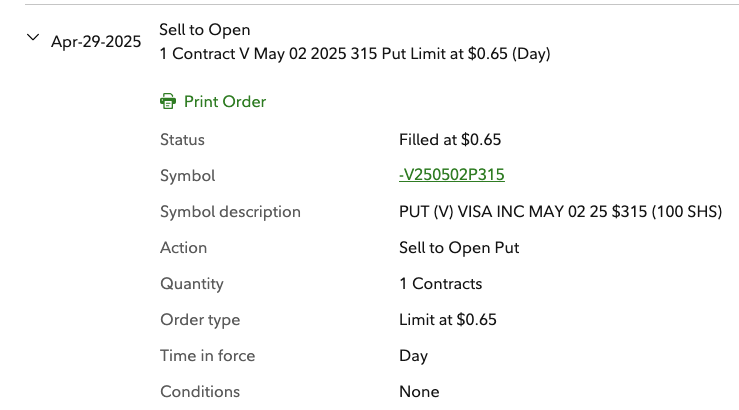The image size is (739, 410).
Task: Click the printer icon
Action: pyautogui.click(x=168, y=102)
